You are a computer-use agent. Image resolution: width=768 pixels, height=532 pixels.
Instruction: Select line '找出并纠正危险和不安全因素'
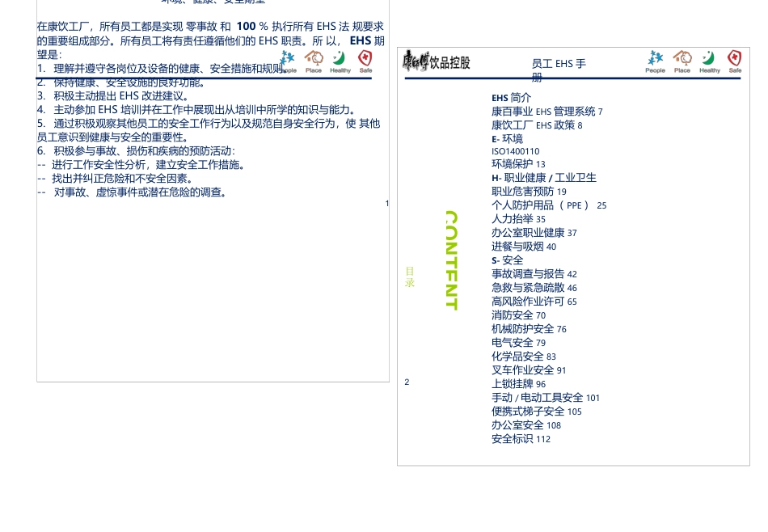[115, 178]
